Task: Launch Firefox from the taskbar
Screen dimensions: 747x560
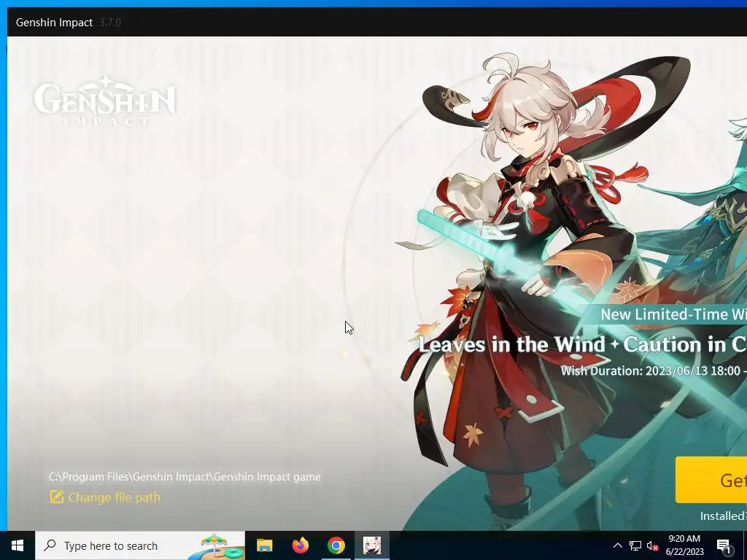Action: pos(300,545)
